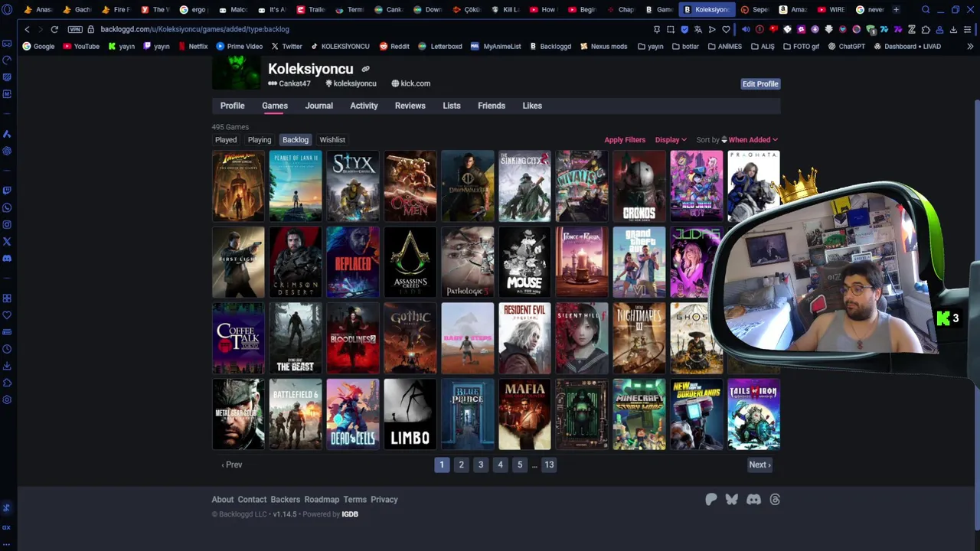
Task: Open the X (Twitter) icon in the sidebar
Action: 7,241
